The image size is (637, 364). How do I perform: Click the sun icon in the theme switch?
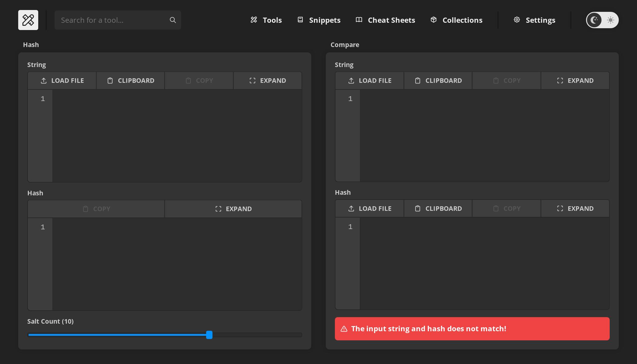[x=610, y=20]
